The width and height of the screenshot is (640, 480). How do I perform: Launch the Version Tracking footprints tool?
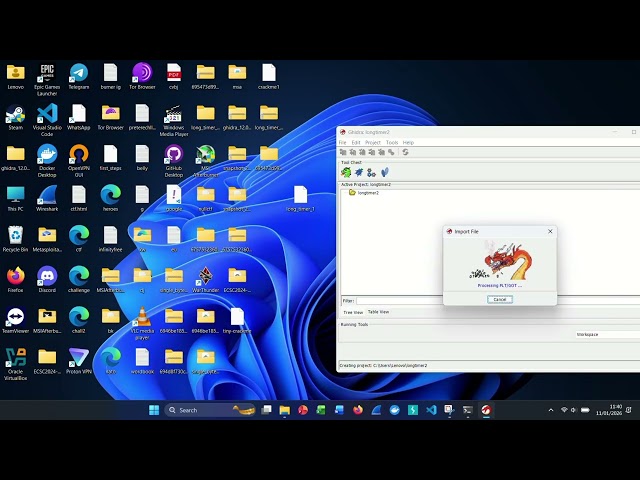coord(384,172)
